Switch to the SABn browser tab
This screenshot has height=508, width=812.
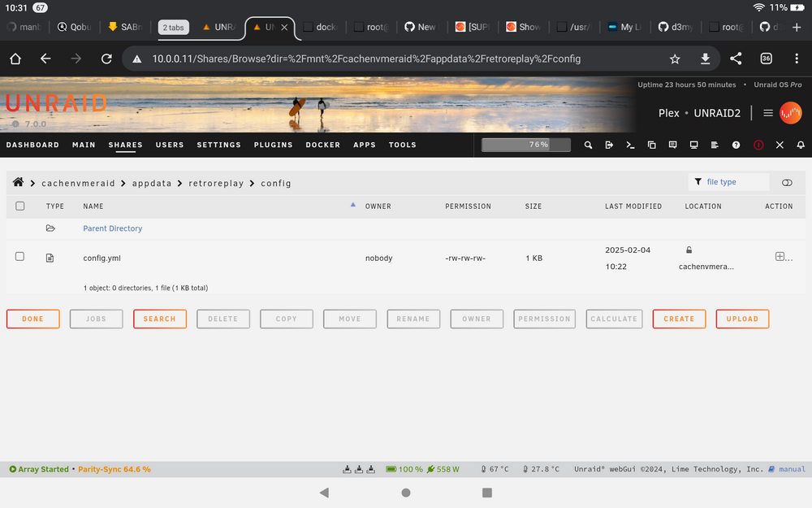pos(125,27)
